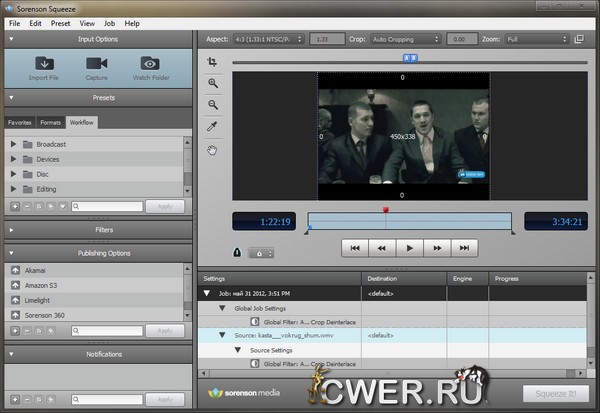This screenshot has height=413, width=600.
Task: Expand the Filters panel
Action: [x=10, y=229]
